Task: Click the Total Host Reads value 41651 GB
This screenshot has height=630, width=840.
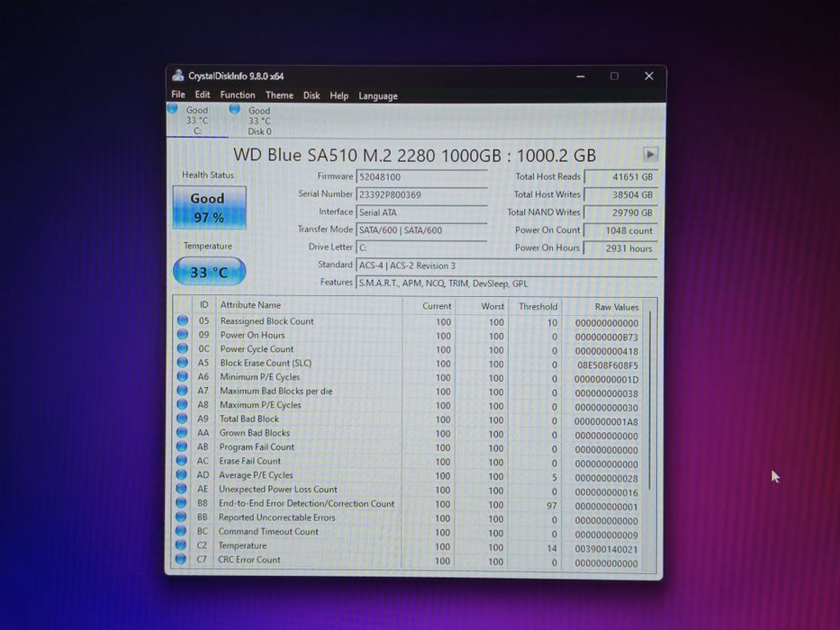Action: point(621,176)
